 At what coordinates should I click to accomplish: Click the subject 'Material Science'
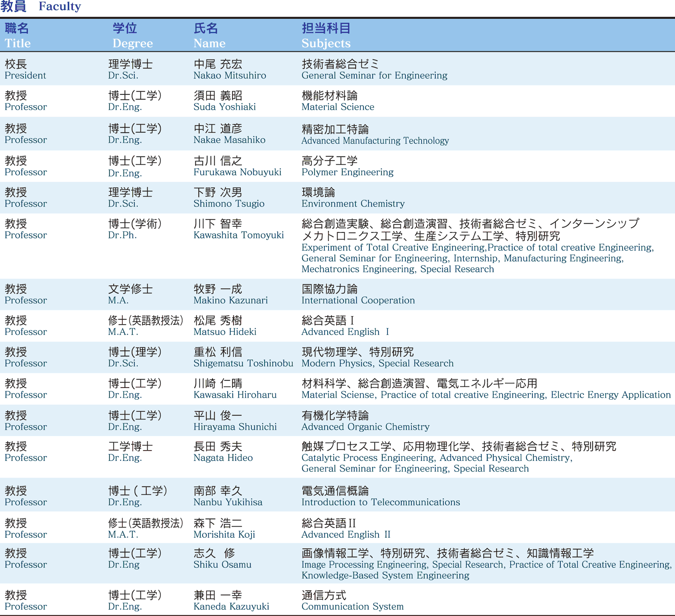pyautogui.click(x=338, y=107)
